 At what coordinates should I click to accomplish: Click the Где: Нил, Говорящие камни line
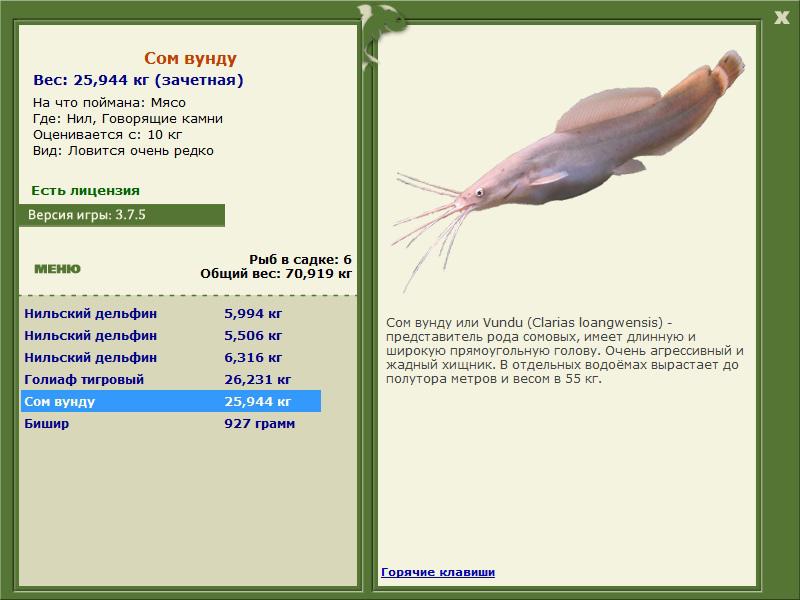[128, 119]
